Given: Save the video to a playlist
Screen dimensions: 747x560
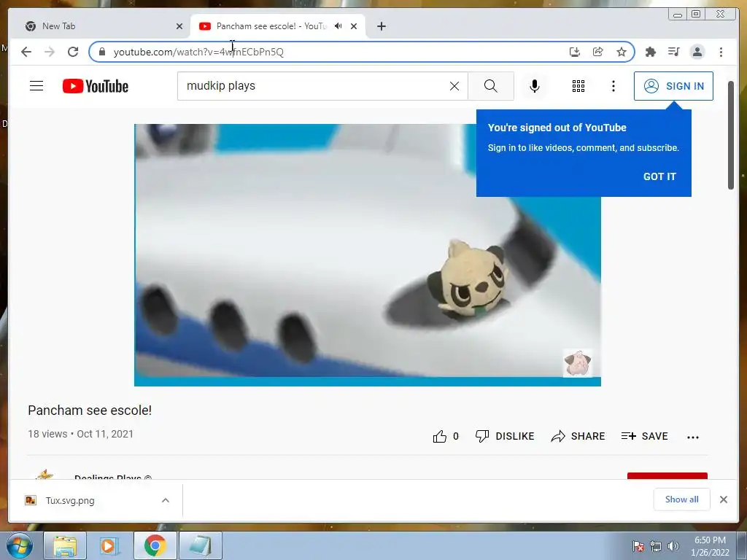Looking at the screenshot, I should coord(645,436).
